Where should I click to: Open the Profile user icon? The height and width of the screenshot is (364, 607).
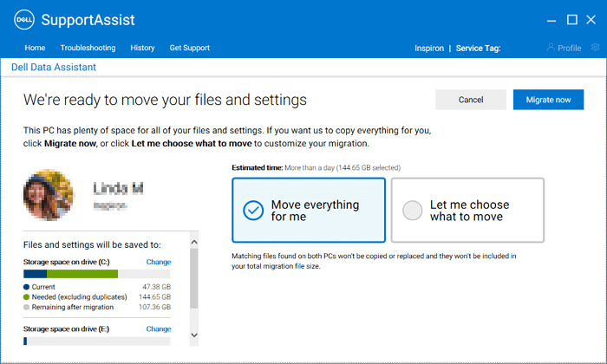(551, 49)
